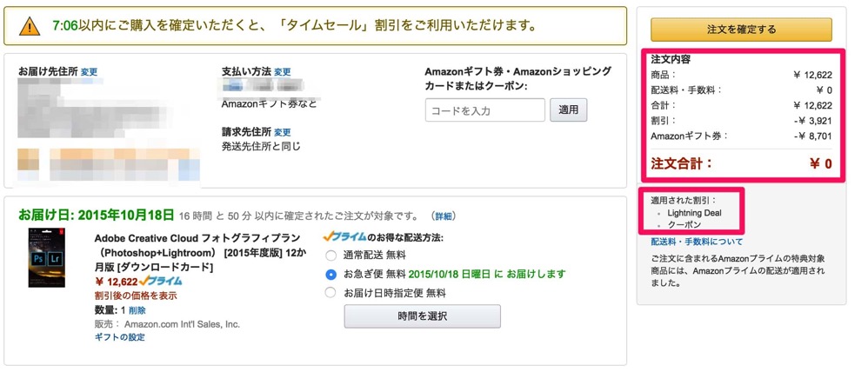Open 配送料・手数料について link
Viewport: 868px width, 372px height.
coord(691,242)
